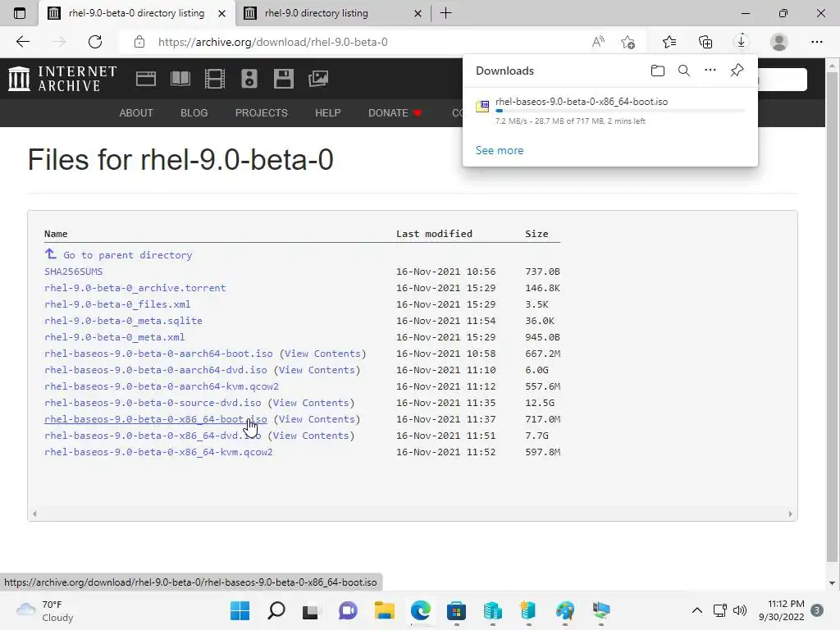
Task: Open the volume icon in system tray
Action: coord(740,610)
